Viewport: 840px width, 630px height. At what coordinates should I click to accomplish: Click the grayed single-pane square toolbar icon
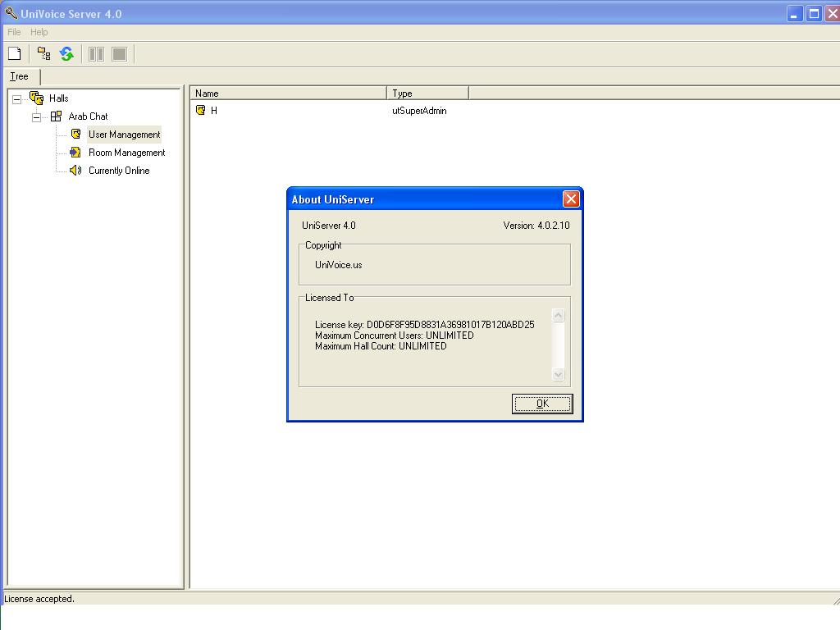coord(119,54)
